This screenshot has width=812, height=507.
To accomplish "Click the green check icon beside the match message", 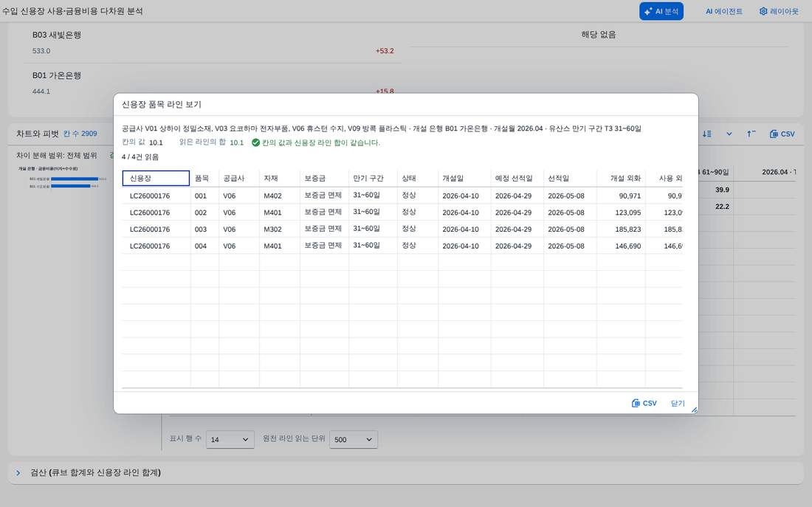I will click(x=255, y=142).
